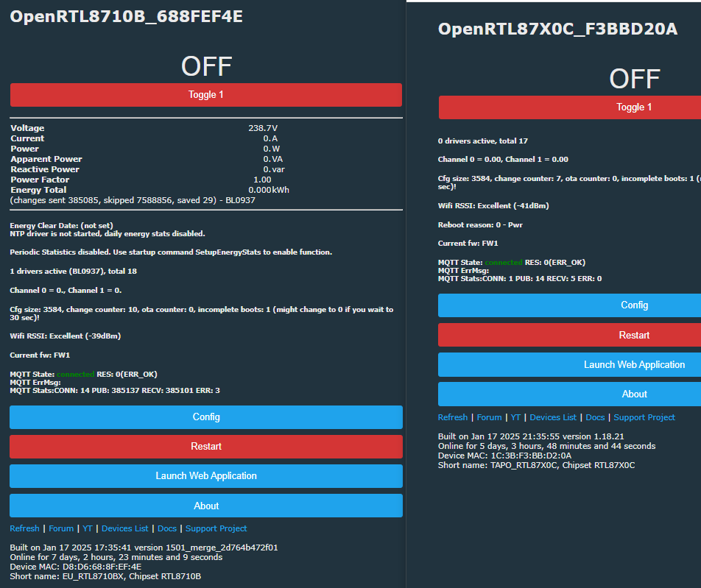
Task: Launch Web Application on OpenRTL8710B page
Action: pos(205,476)
